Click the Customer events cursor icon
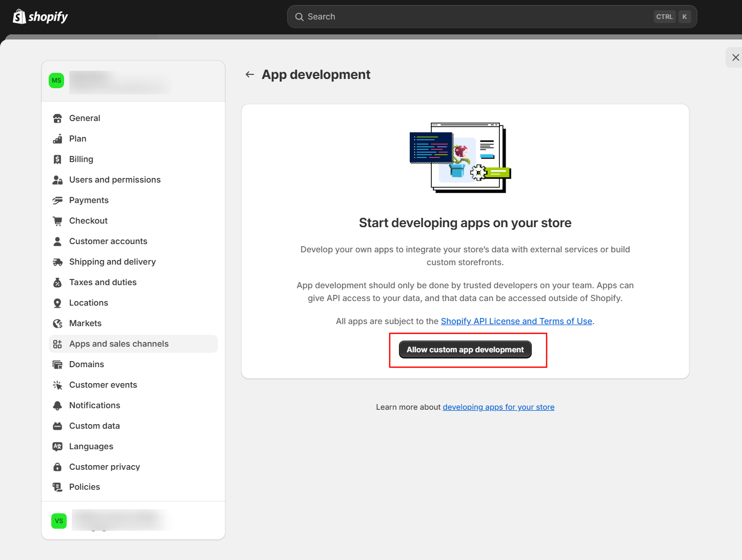The image size is (742, 560). pyautogui.click(x=57, y=385)
